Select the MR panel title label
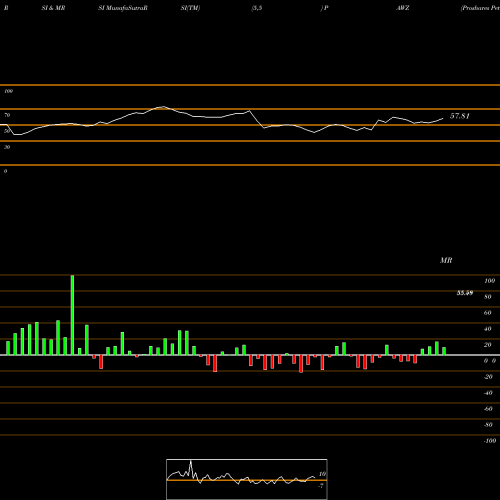Screen dimensions: 500x500 pyautogui.click(x=446, y=260)
